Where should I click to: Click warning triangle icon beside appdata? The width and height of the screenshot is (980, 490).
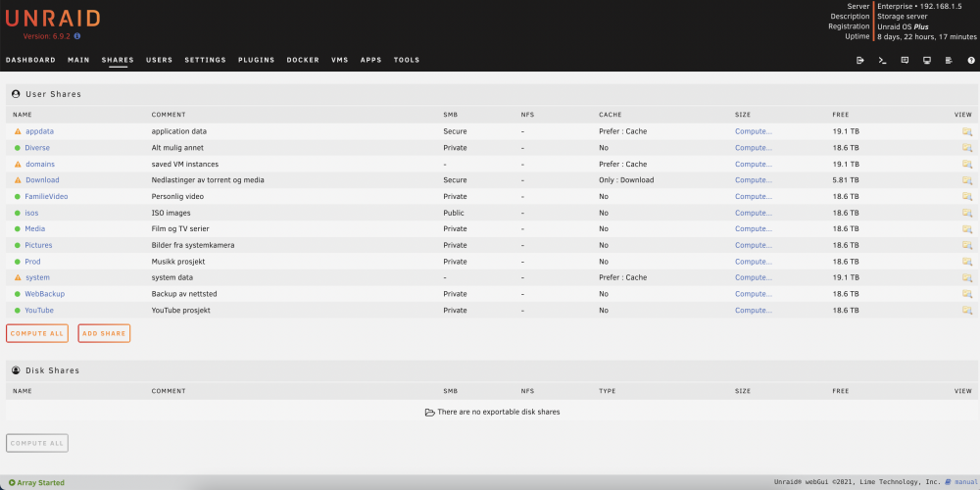[18, 132]
